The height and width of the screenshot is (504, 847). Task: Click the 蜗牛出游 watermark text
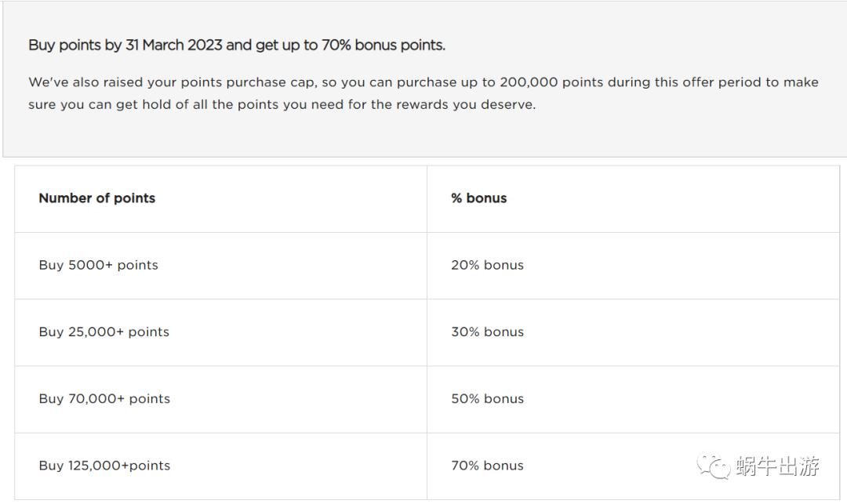tap(777, 466)
